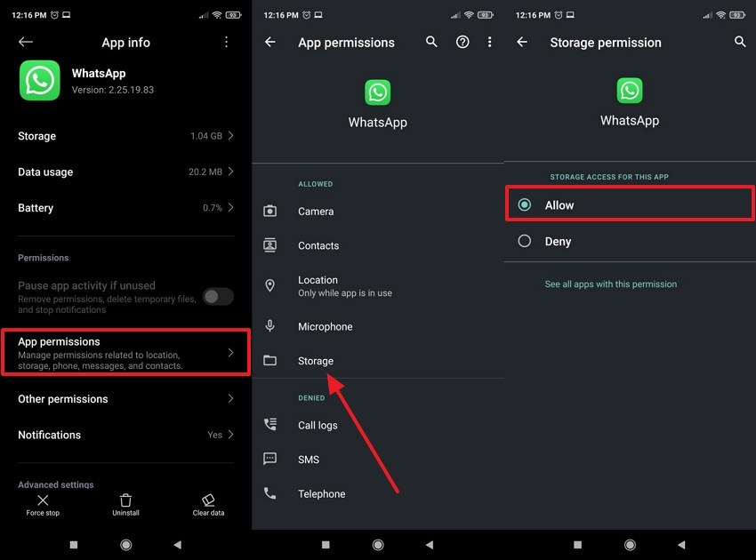The width and height of the screenshot is (756, 560).
Task: Select the Allow radio button
Action: click(x=524, y=204)
